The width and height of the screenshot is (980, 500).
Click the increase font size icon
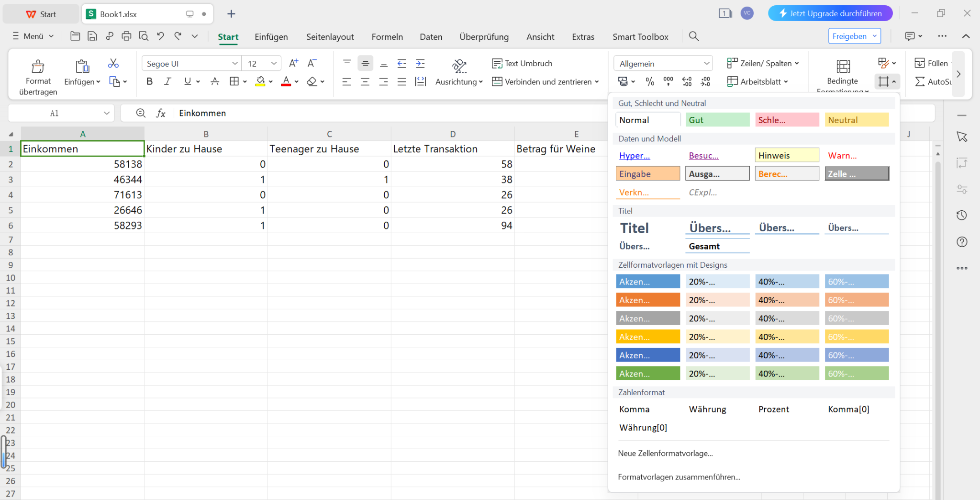(293, 63)
